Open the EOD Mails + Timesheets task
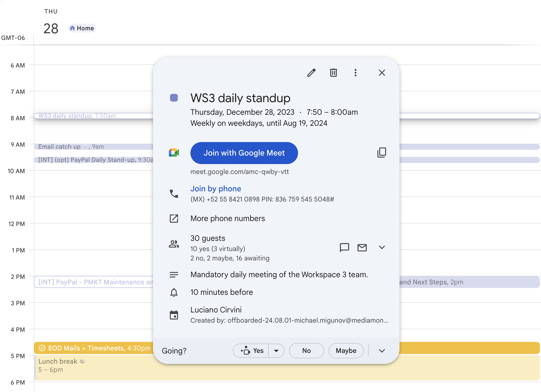 point(94,348)
